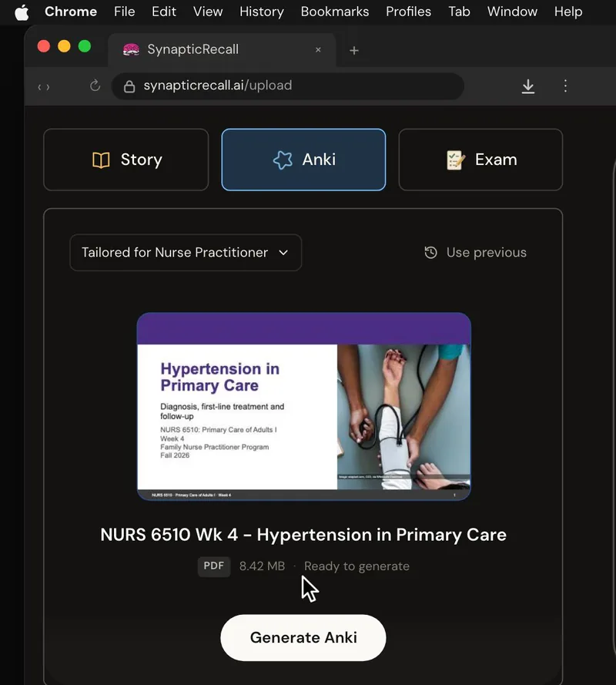Viewport: 616px width, 685px height.
Task: Open the Apple menu
Action: (22, 12)
